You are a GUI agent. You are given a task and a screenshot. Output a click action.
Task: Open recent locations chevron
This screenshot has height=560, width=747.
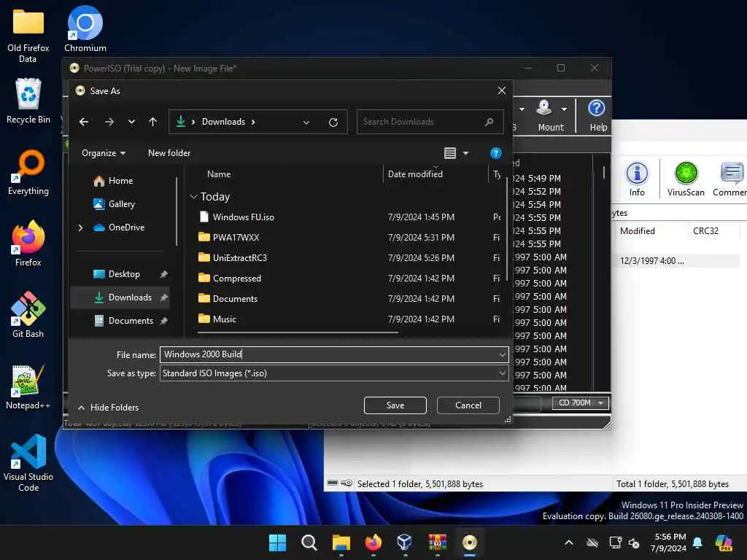tap(131, 122)
